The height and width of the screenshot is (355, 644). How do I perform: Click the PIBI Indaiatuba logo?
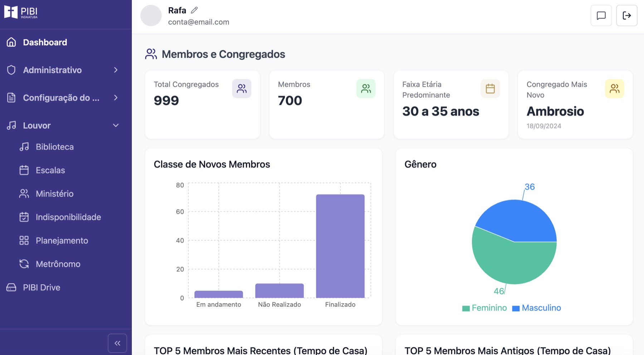[x=21, y=12]
